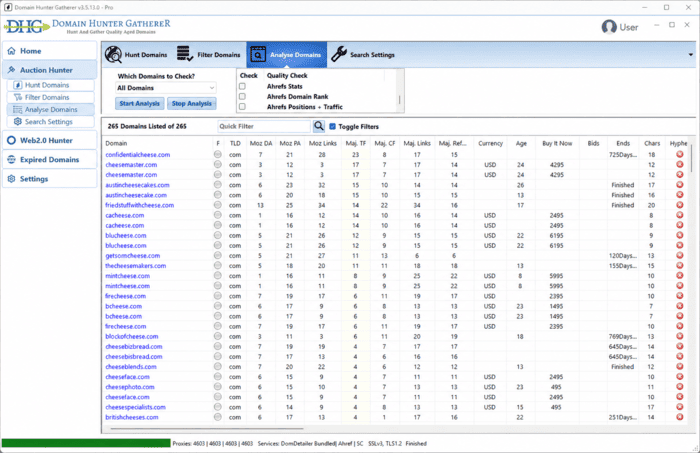The width and height of the screenshot is (700, 453).
Task: Click the Analyse Domains magnifier window icon
Action: tap(258, 54)
